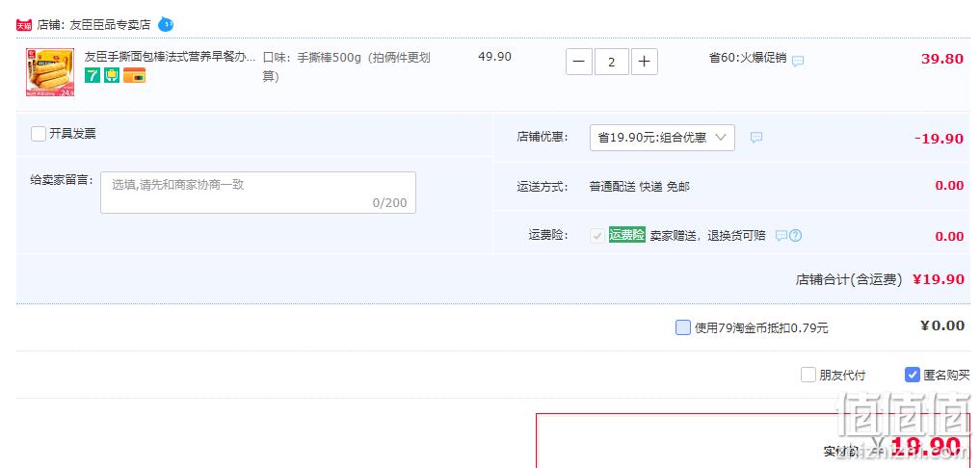Open the 店铺优惠 discount dropdown
This screenshot has height=468, width=980.
click(x=662, y=138)
